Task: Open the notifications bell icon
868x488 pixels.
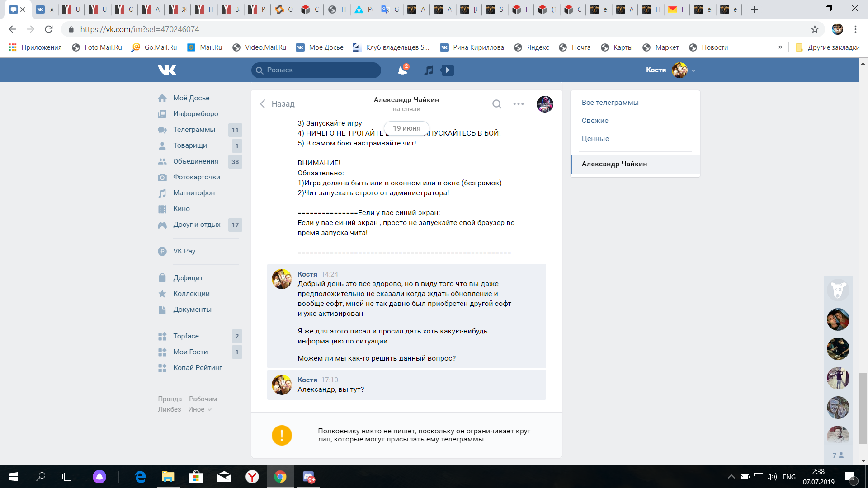Action: point(402,70)
